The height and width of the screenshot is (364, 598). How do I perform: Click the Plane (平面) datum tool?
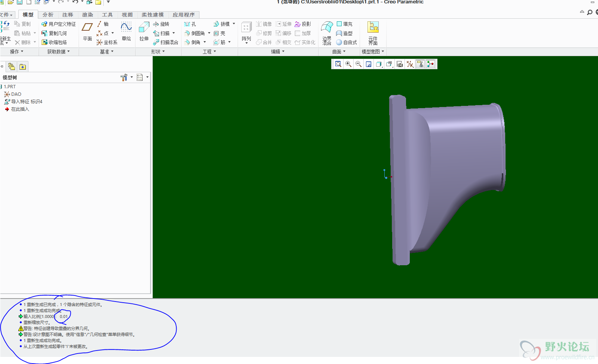tap(87, 31)
